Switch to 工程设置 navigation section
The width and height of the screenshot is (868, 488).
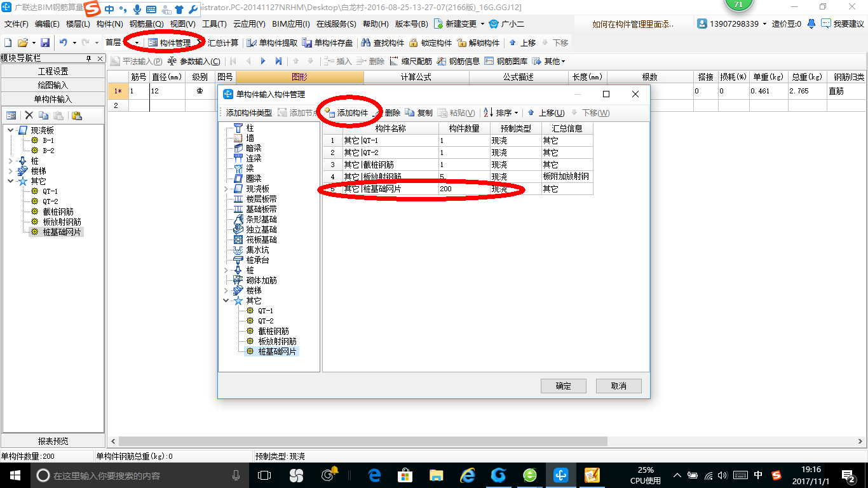click(53, 71)
